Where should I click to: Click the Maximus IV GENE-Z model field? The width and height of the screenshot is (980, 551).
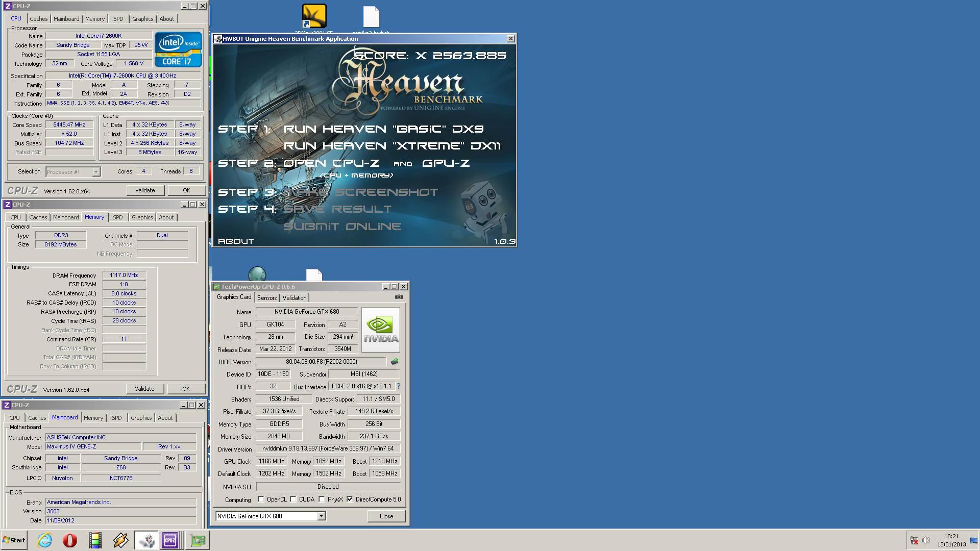[93, 446]
